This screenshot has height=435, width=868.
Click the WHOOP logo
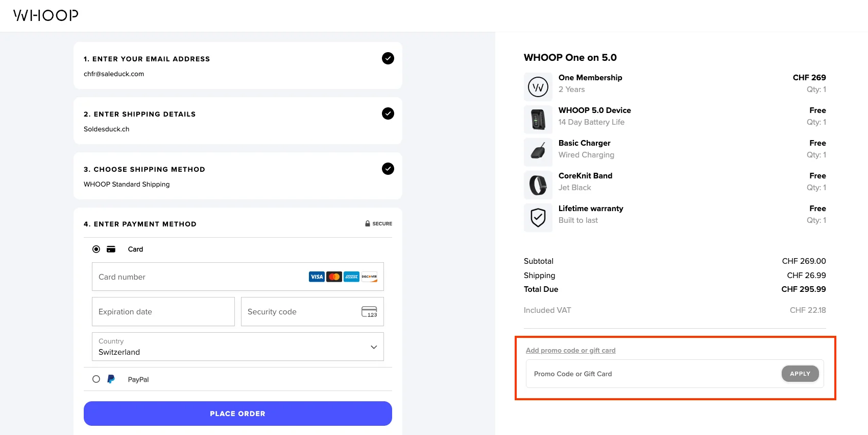tap(45, 15)
